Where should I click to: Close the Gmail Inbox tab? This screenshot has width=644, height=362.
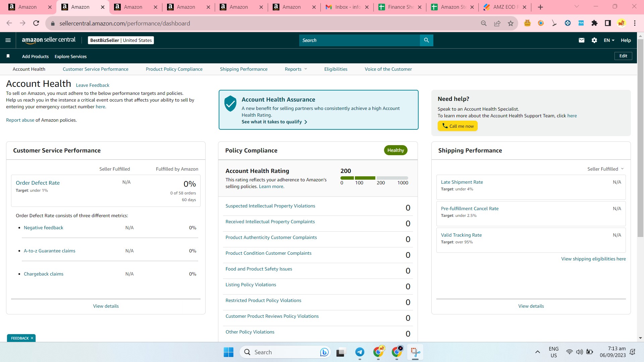click(x=367, y=7)
